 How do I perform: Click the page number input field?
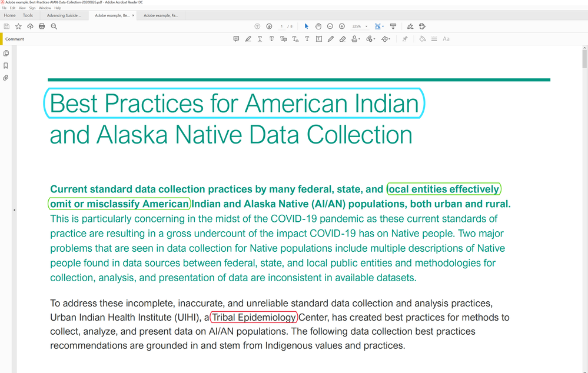(281, 26)
